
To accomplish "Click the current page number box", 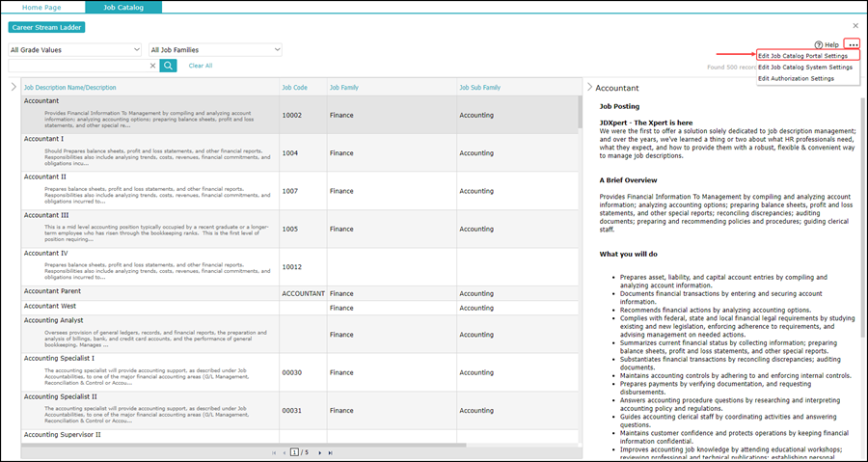I will pyautogui.click(x=295, y=452).
